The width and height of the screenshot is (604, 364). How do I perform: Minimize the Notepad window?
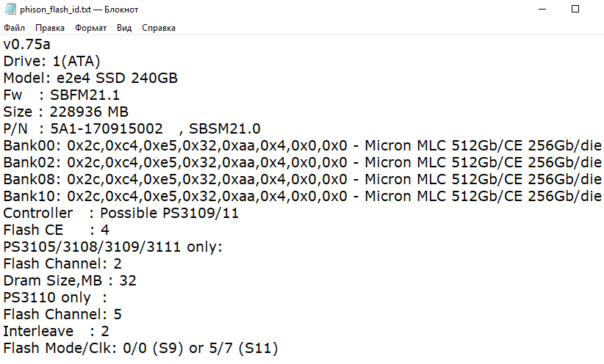pyautogui.click(x=542, y=9)
